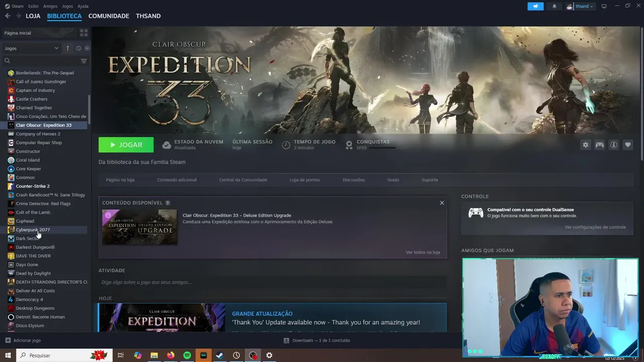Click the help icon beside Conteúdo Disponível
This screenshot has height=362, width=644.
168,203
